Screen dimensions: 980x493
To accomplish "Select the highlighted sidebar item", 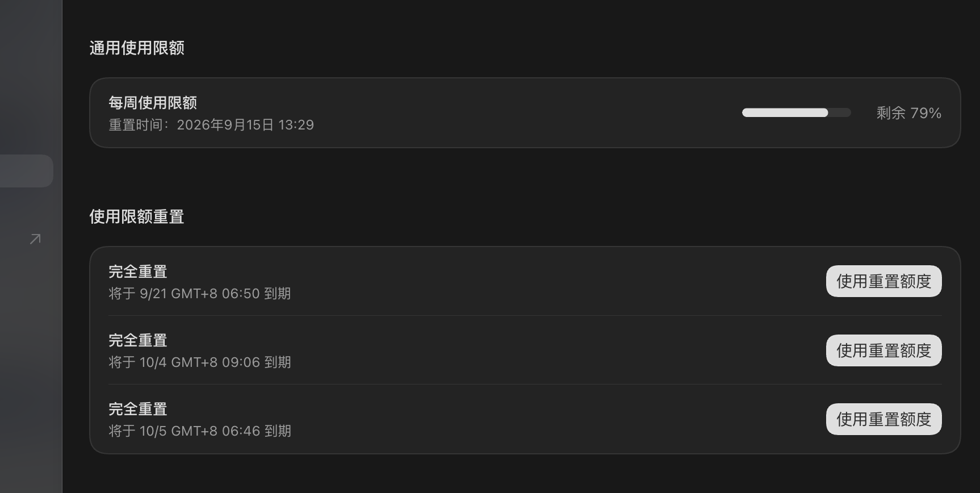I will (26, 171).
